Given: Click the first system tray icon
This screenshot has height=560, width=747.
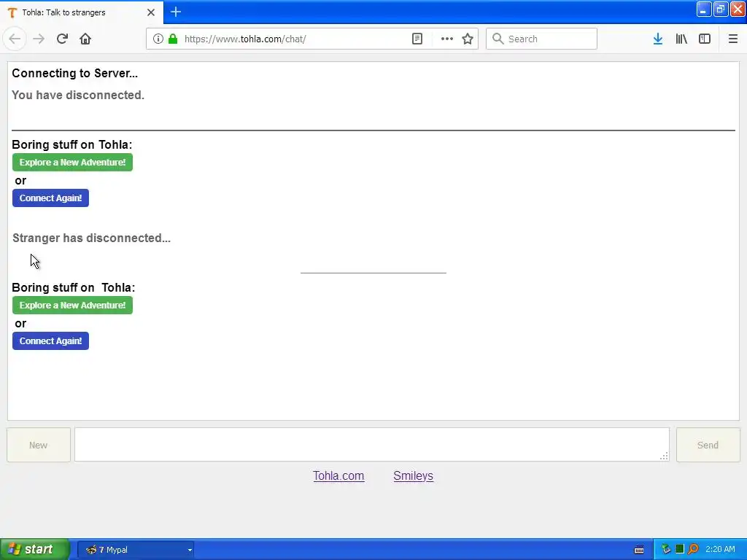Looking at the screenshot, I should point(666,549).
